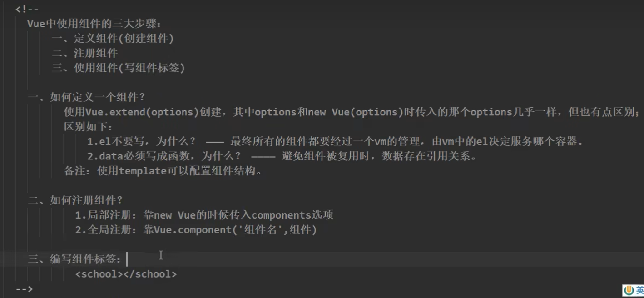Image resolution: width=644 pixels, height=298 pixels.
Task: Click the heading 二、如何注册组件？
Action: pyautogui.click(x=75, y=200)
